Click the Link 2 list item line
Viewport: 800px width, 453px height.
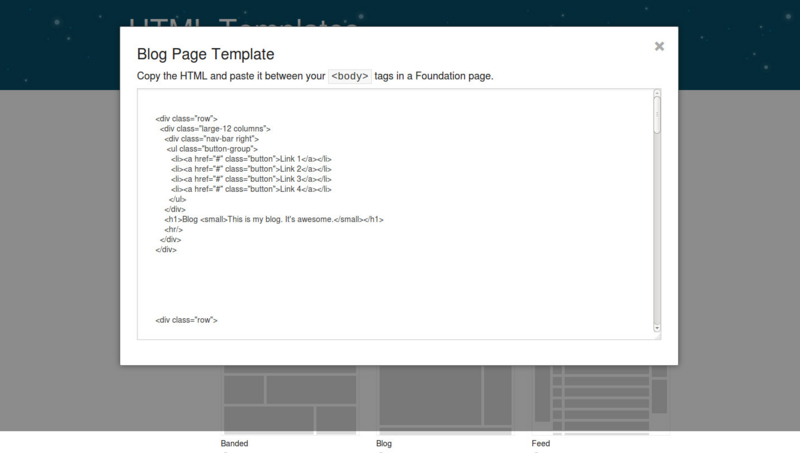point(252,169)
